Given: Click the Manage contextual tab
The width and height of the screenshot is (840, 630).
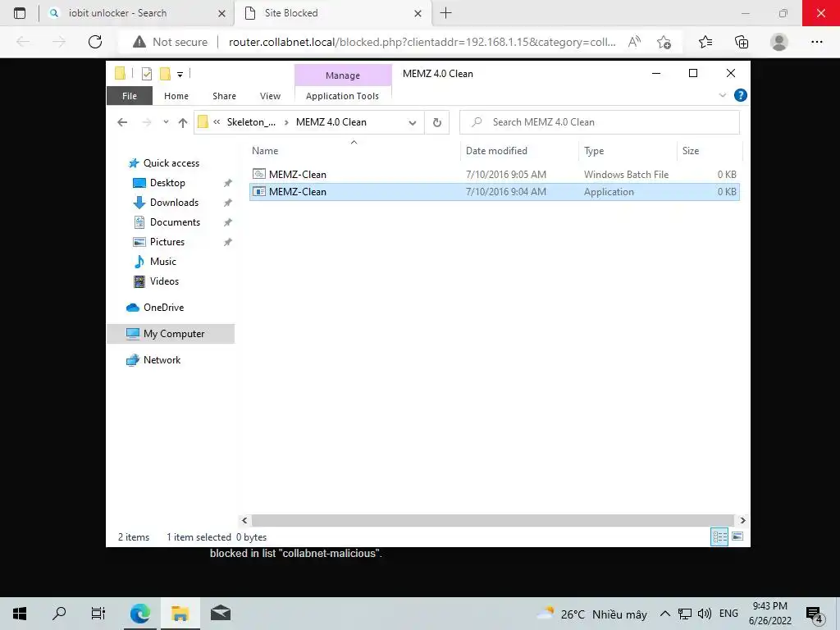Looking at the screenshot, I should click(x=343, y=75).
